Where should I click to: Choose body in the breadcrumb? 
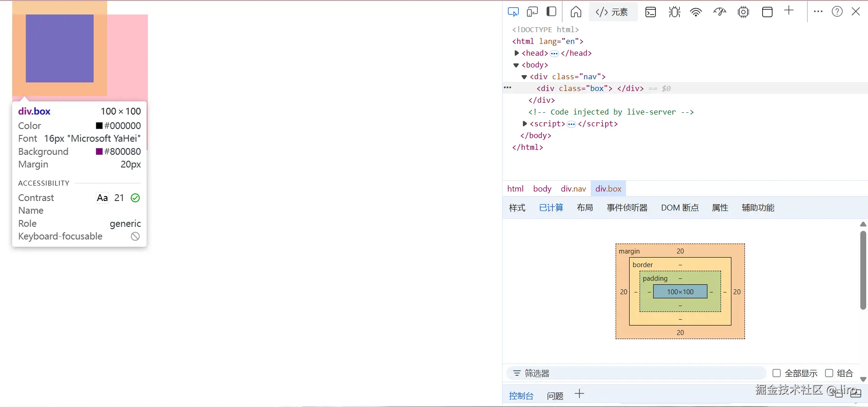pyautogui.click(x=542, y=189)
